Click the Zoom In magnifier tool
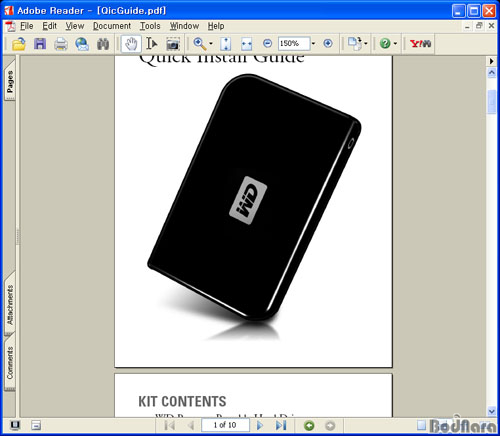Viewport: 500px width, 436px height. point(200,44)
